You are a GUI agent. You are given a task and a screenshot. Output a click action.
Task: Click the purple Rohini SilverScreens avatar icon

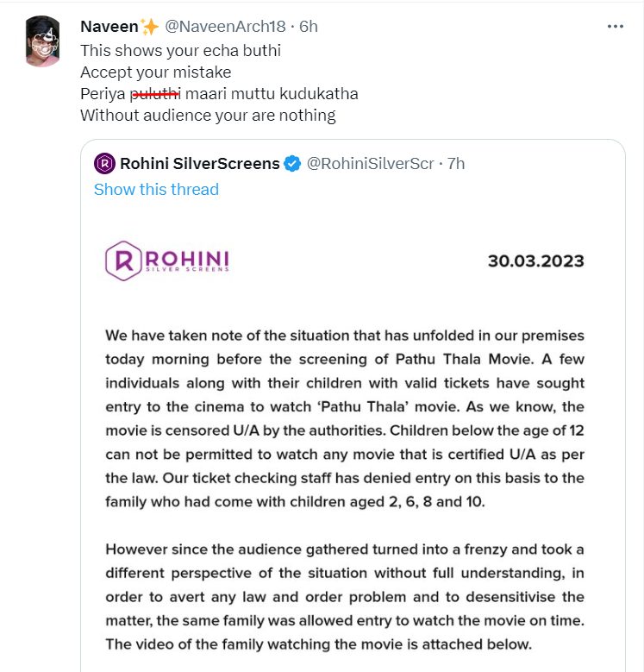(x=104, y=163)
